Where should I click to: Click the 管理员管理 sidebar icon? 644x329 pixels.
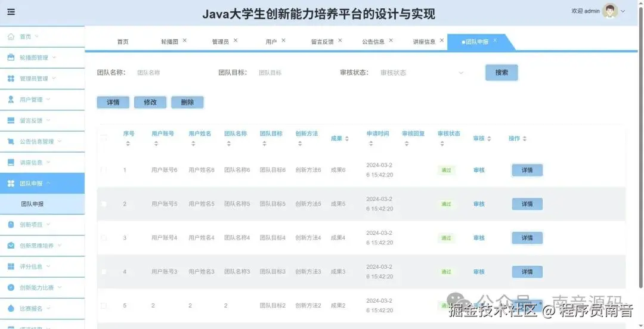coord(11,79)
